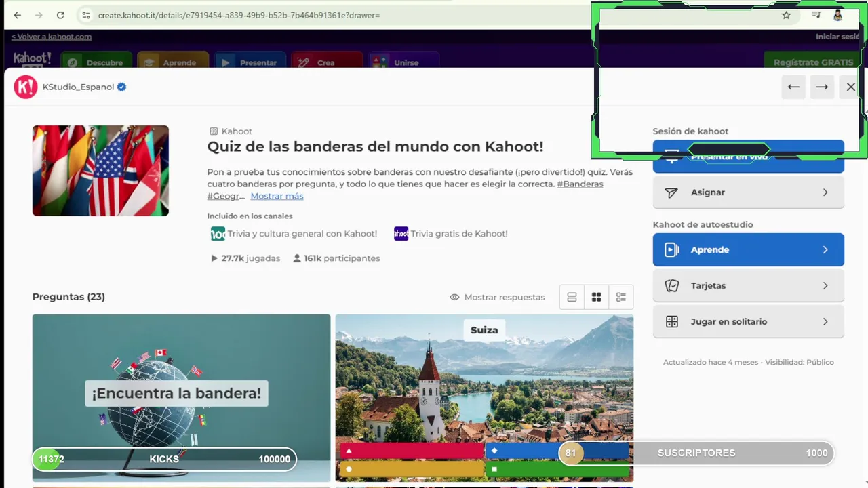Image resolution: width=868 pixels, height=488 pixels.
Task: Switch to list view layout
Action: 572,297
